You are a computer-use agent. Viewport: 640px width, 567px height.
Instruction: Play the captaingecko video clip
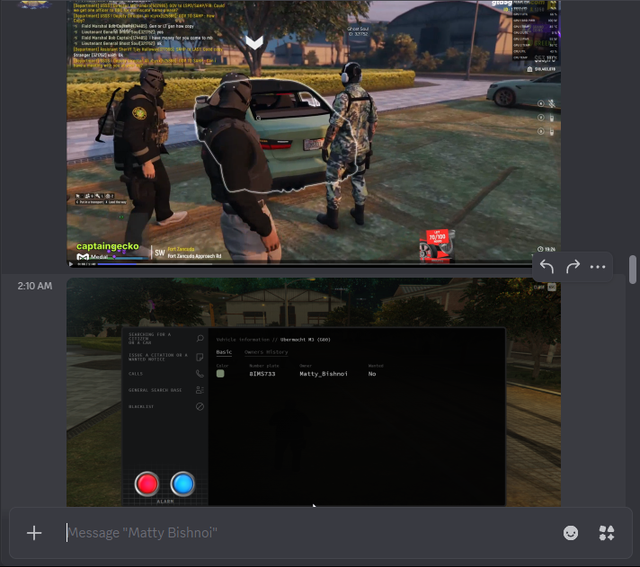pos(71,264)
